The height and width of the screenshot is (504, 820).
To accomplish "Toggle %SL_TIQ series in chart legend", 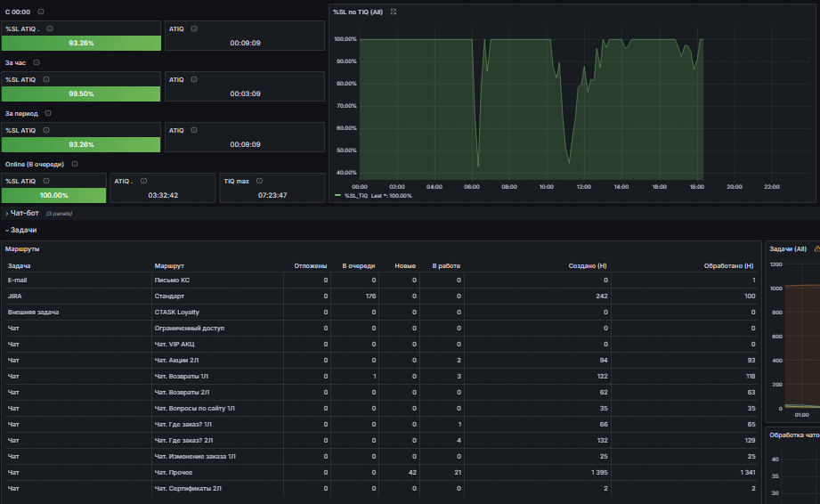I will (x=355, y=196).
